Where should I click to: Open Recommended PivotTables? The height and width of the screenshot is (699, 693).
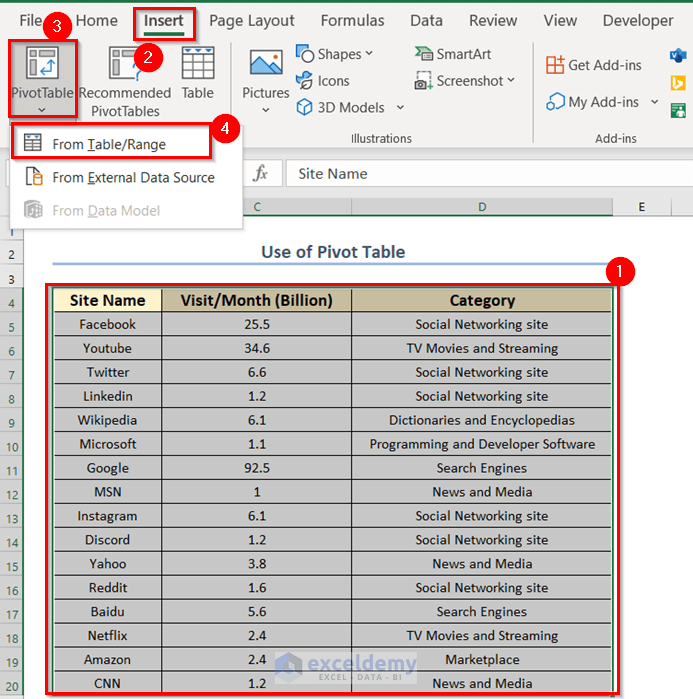tap(125, 80)
